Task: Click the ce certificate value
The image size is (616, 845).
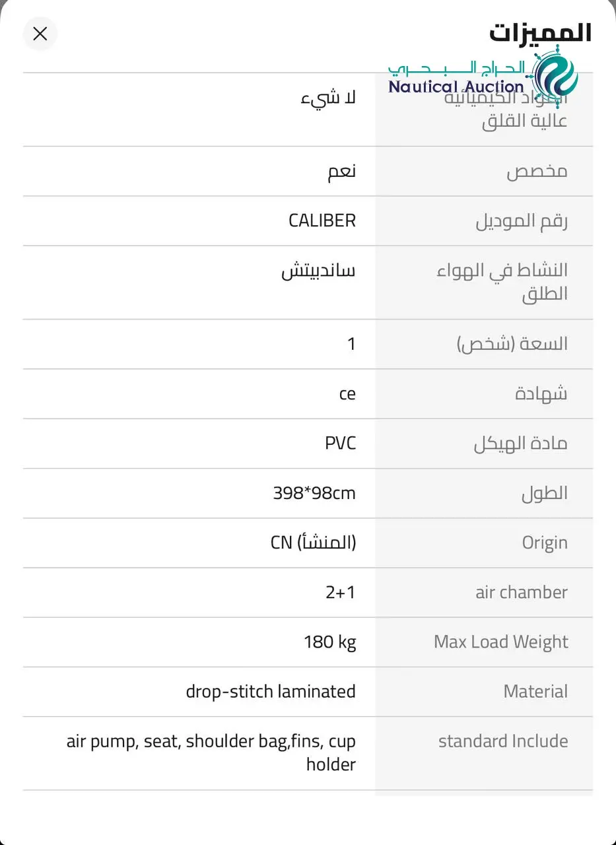Action: 347,394
